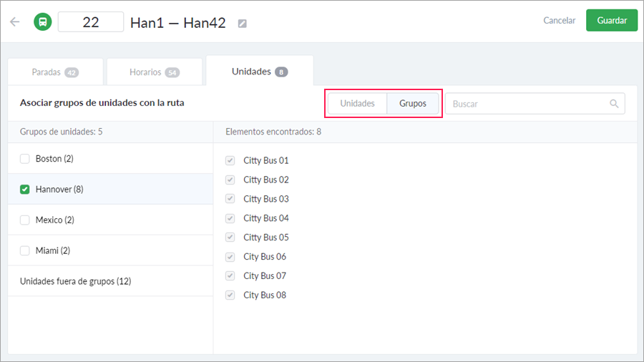Toggle the City Bus 08 checkbox
Image resolution: width=644 pixels, height=362 pixels.
tap(230, 295)
